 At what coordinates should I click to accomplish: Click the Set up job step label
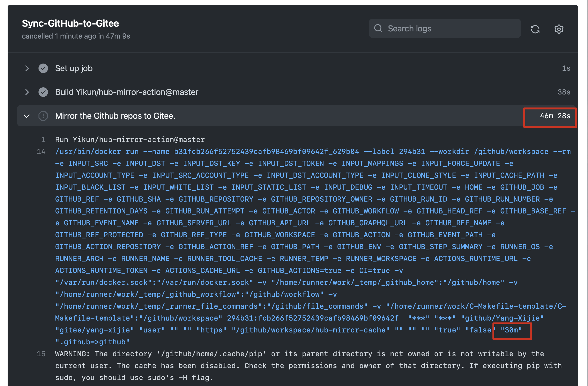point(74,68)
